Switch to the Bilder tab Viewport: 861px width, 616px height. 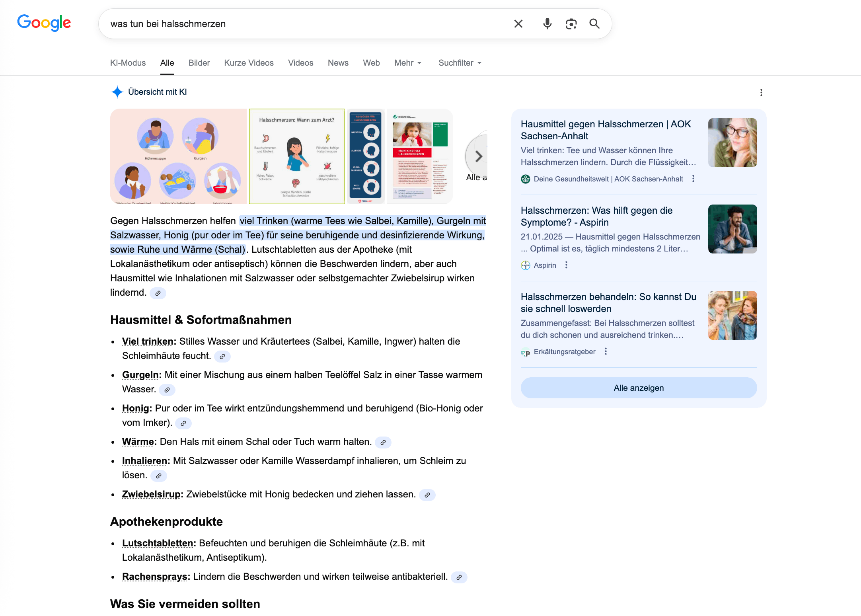tap(199, 62)
